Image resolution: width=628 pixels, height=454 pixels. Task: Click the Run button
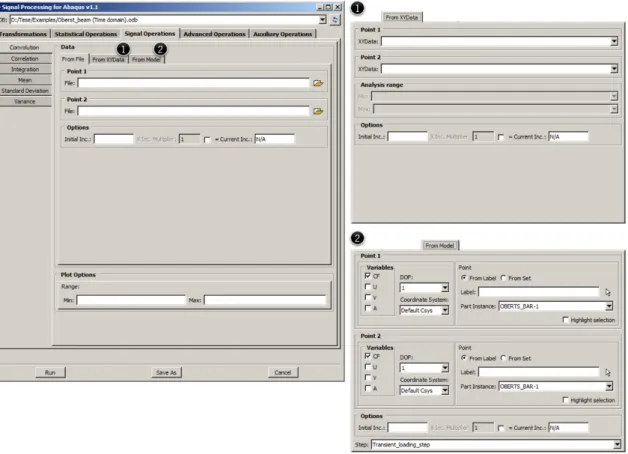[x=50, y=372]
